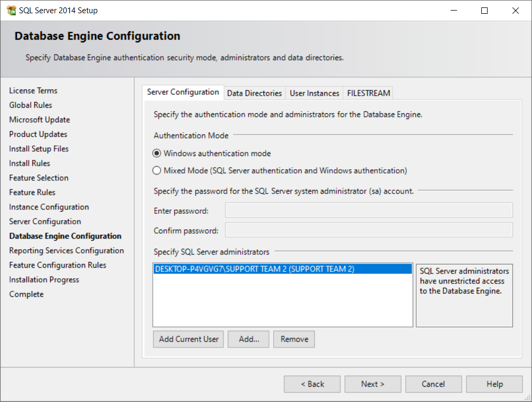Minimize the setup window

pos(453,11)
